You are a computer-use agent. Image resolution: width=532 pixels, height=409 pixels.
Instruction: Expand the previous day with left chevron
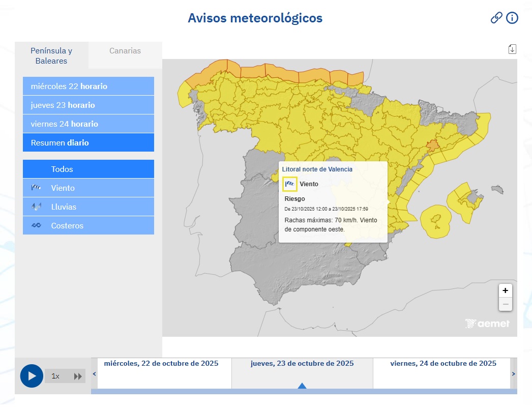[x=93, y=373]
